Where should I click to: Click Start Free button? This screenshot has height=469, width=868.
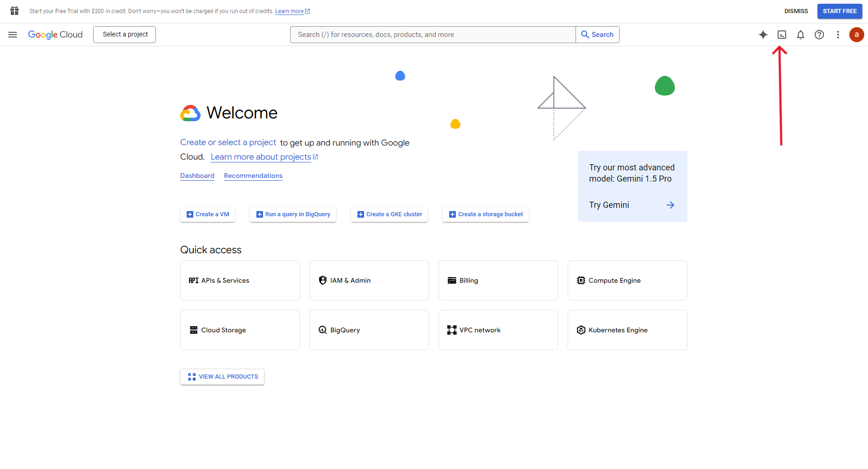tap(840, 11)
